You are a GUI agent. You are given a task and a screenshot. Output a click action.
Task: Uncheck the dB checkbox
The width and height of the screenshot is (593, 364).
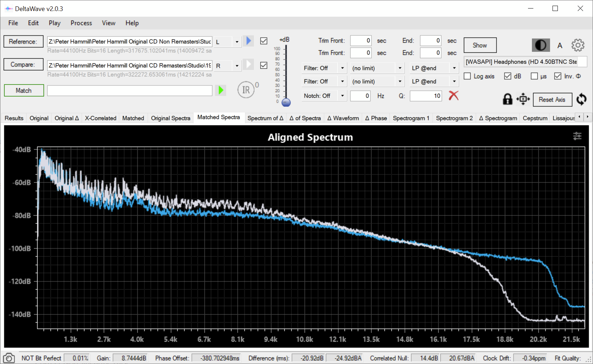(507, 76)
